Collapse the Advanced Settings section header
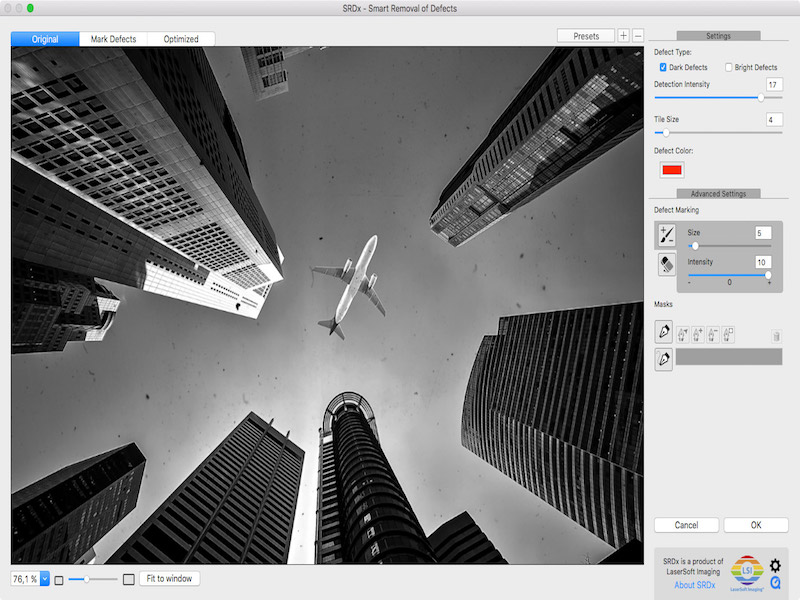 point(718,193)
